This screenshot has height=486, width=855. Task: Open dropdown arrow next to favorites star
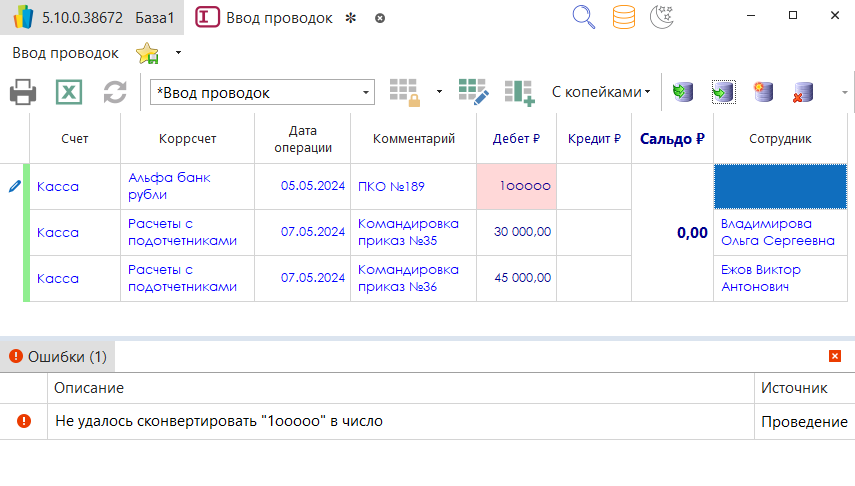(x=178, y=53)
